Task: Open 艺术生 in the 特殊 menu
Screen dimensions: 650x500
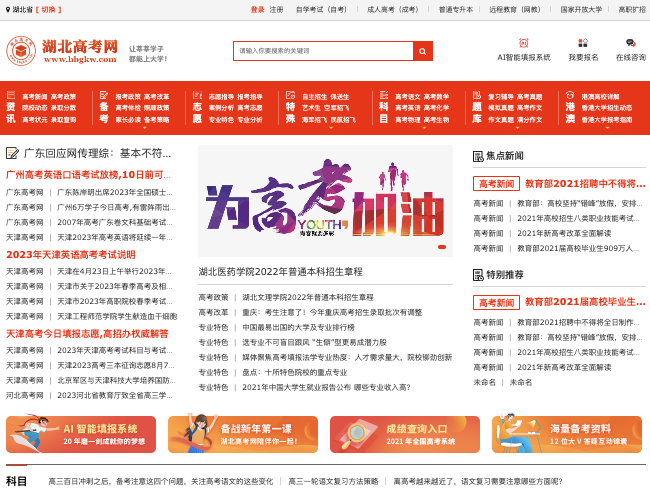Action: tap(311, 108)
